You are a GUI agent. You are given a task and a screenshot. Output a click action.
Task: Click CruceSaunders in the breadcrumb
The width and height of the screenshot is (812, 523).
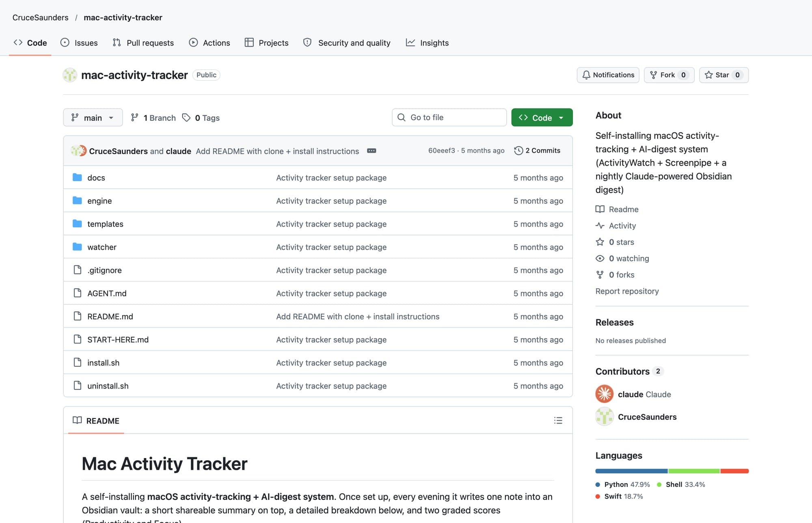pyautogui.click(x=40, y=17)
